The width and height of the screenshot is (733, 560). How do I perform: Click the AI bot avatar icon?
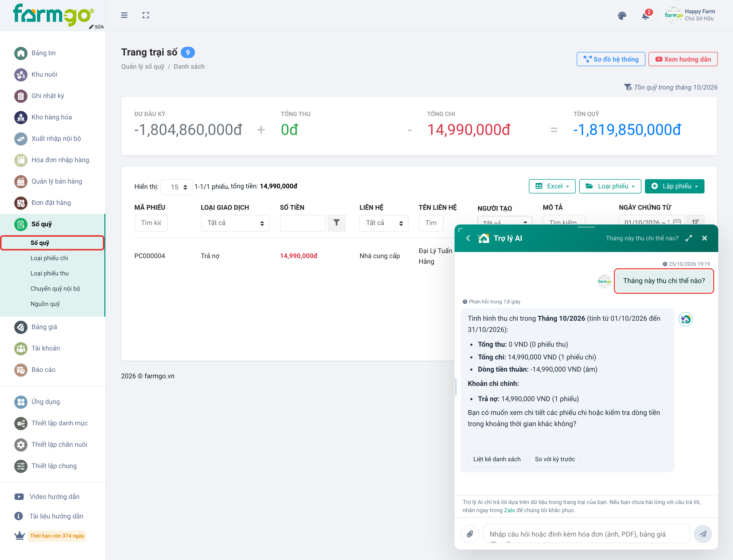[x=686, y=319]
